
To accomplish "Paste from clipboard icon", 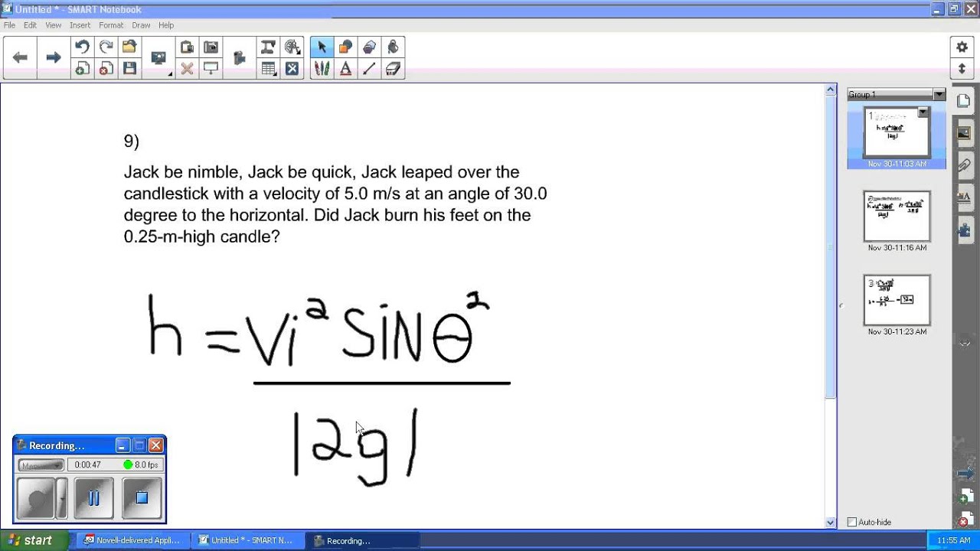I will point(187,47).
